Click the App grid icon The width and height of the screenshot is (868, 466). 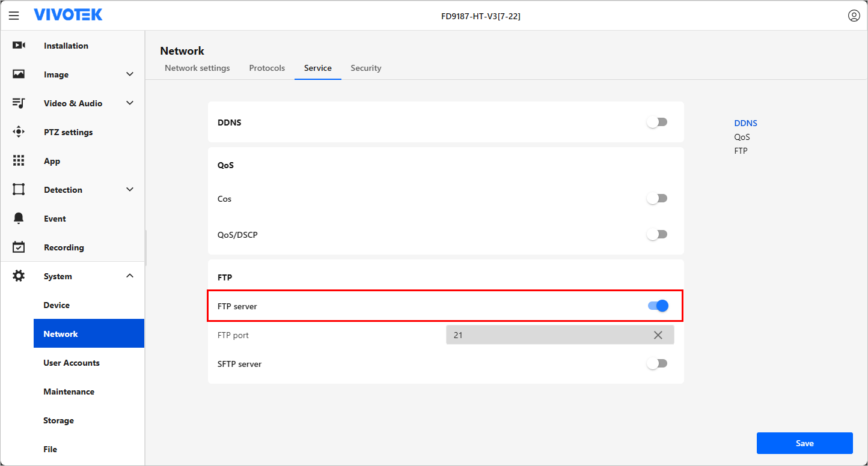(19, 161)
